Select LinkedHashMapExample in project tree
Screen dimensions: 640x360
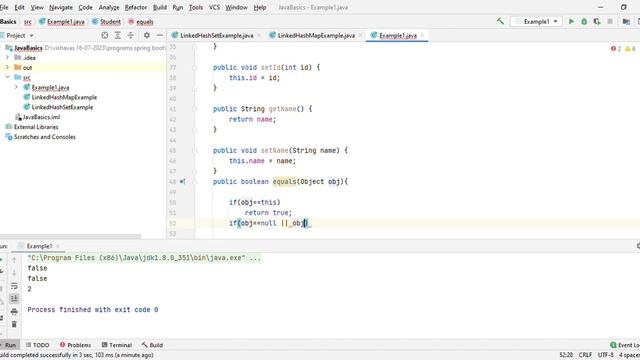click(x=64, y=97)
